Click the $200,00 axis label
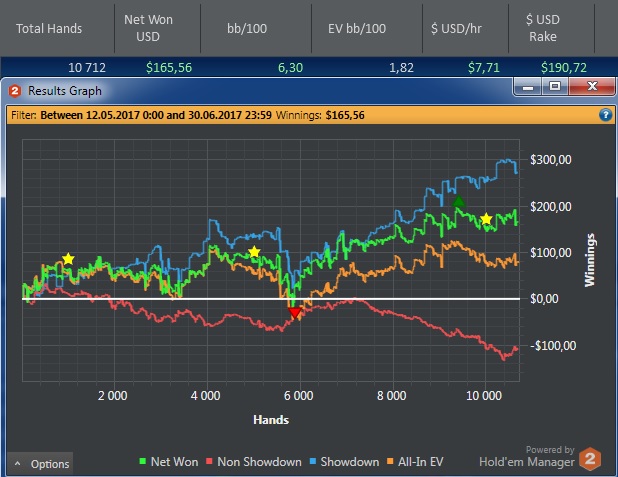 click(551, 206)
